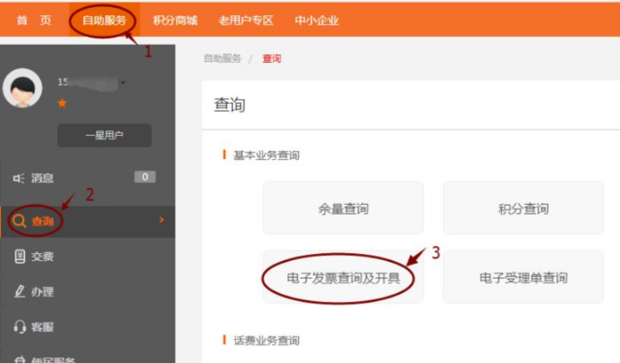Click the orange star rating icon

click(62, 103)
